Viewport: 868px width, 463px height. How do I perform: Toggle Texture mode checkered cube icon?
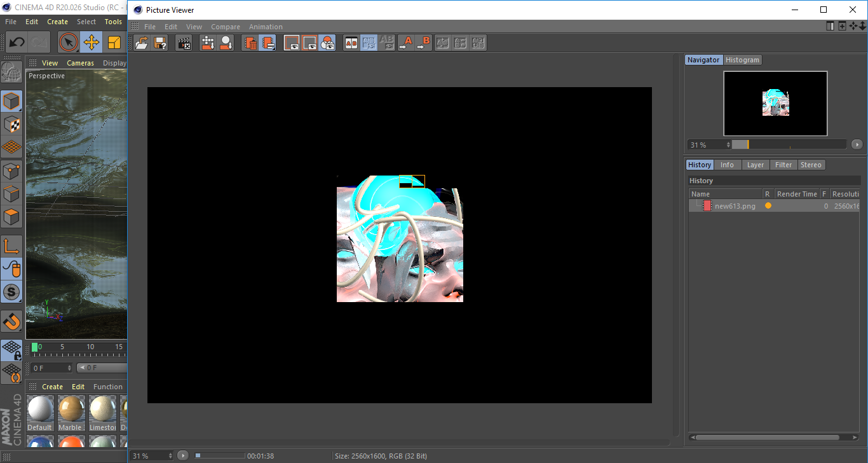point(11,124)
